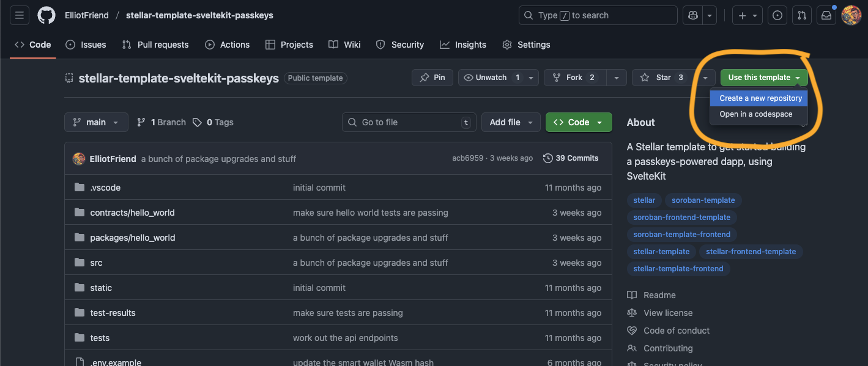Open the notifications inbox icon
Image resolution: width=868 pixels, height=366 pixels.
click(826, 15)
